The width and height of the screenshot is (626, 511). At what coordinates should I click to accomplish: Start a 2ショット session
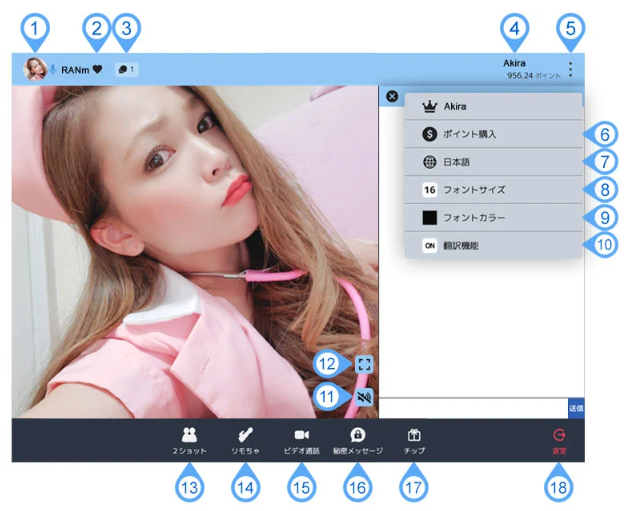[189, 440]
